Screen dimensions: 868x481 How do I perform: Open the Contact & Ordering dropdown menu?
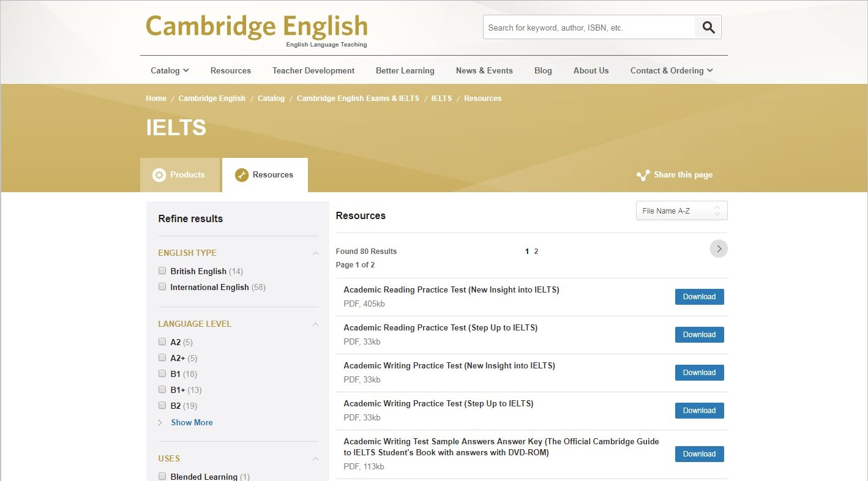point(672,70)
